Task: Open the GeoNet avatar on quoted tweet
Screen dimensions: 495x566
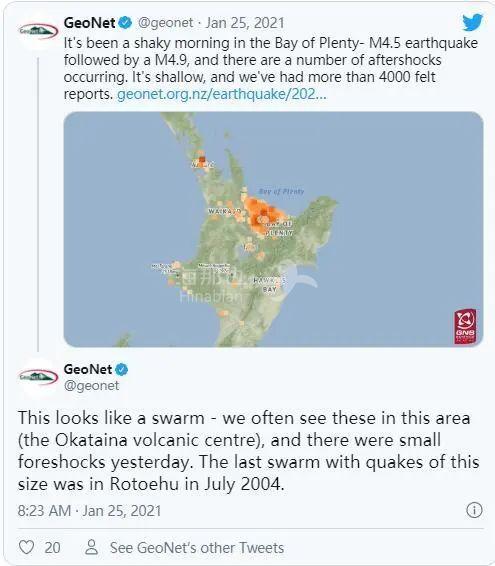Action: tap(38, 31)
